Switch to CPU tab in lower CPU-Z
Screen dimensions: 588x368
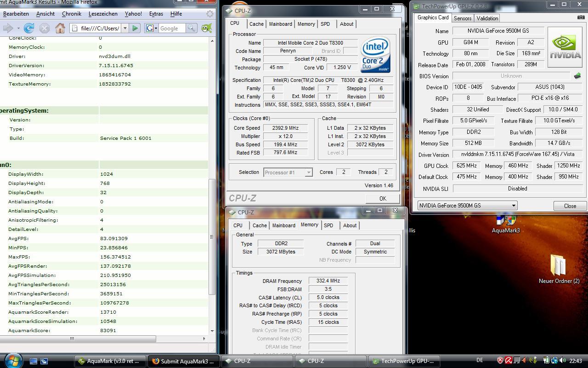(x=237, y=225)
